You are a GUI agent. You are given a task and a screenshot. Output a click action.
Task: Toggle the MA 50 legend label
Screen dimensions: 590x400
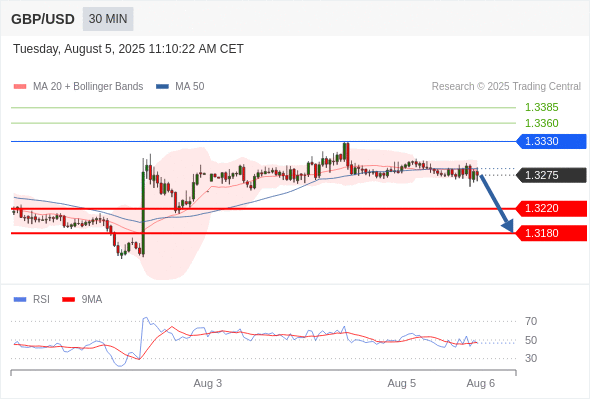coord(190,87)
